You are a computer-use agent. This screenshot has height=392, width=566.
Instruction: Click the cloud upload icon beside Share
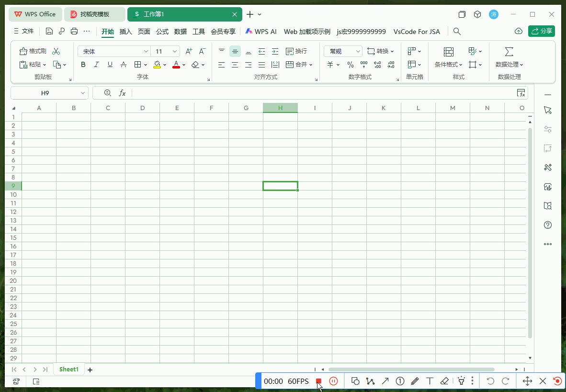click(518, 31)
